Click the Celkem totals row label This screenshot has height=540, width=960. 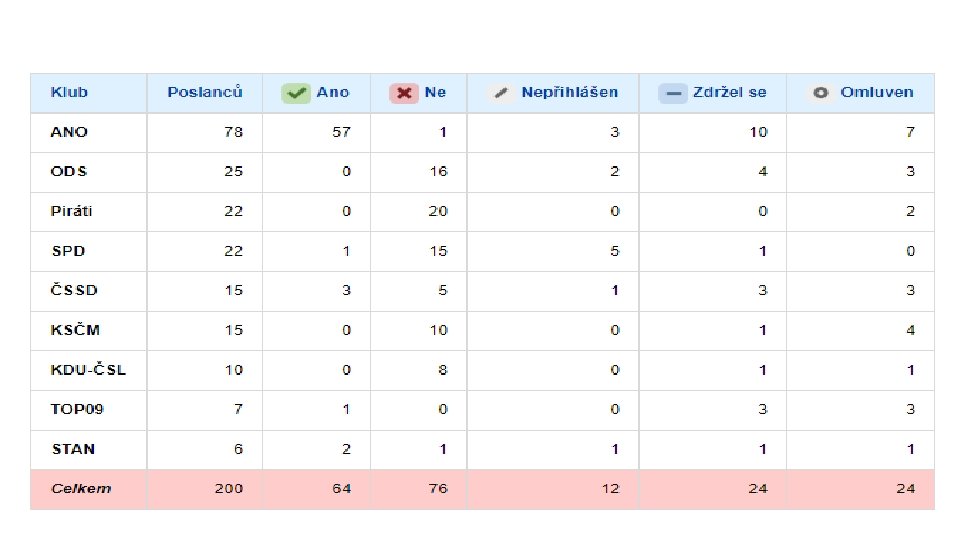tap(81, 488)
